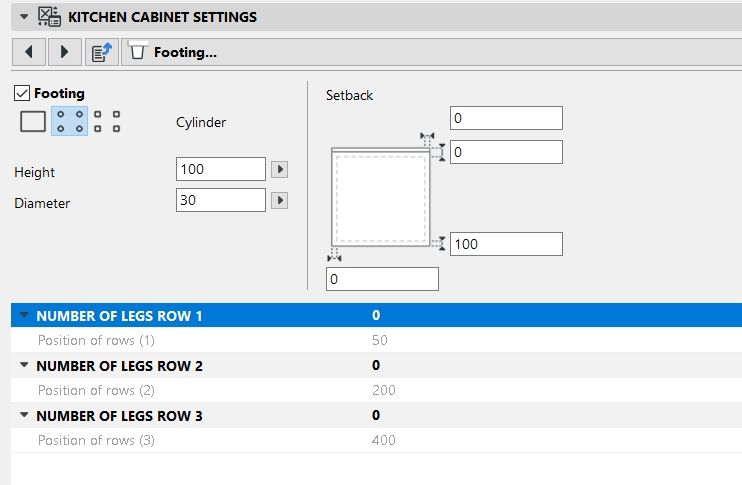Collapse the Kitchen Cabinet Settings panel
The image size is (742, 485).
pos(24,16)
